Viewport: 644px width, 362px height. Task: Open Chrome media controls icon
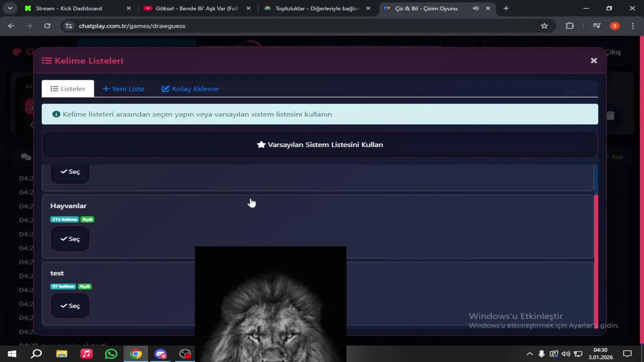(597, 26)
